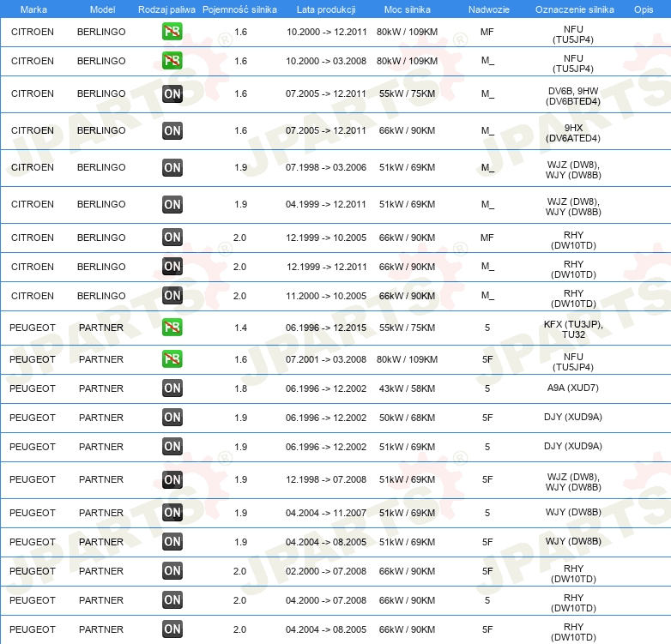
Task: Click the 5F body cell in the 50kW / 68KM row
Action: [487, 418]
